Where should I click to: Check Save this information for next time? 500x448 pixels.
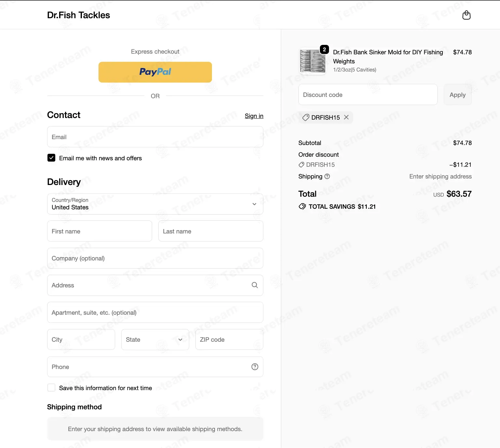(51, 388)
